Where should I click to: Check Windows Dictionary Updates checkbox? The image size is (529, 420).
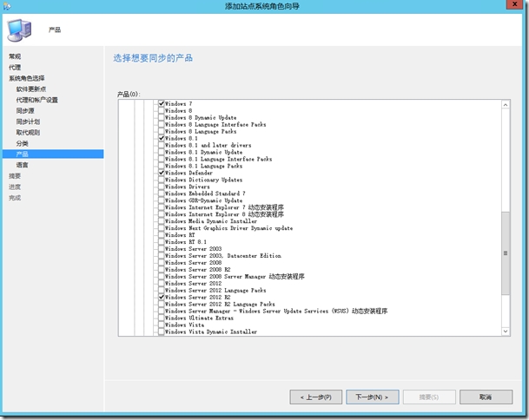(x=162, y=180)
